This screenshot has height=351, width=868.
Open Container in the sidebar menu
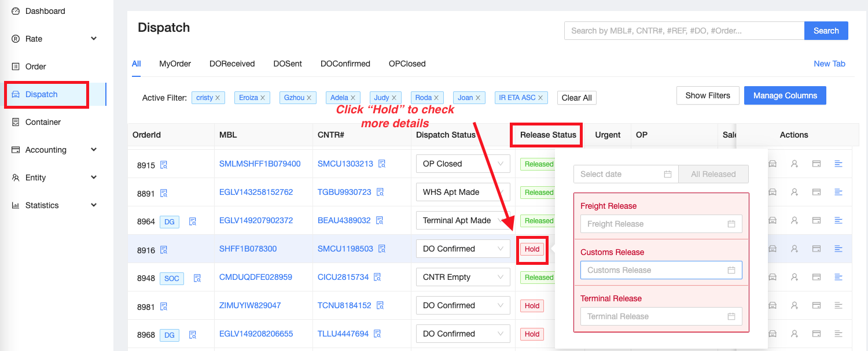[43, 122]
